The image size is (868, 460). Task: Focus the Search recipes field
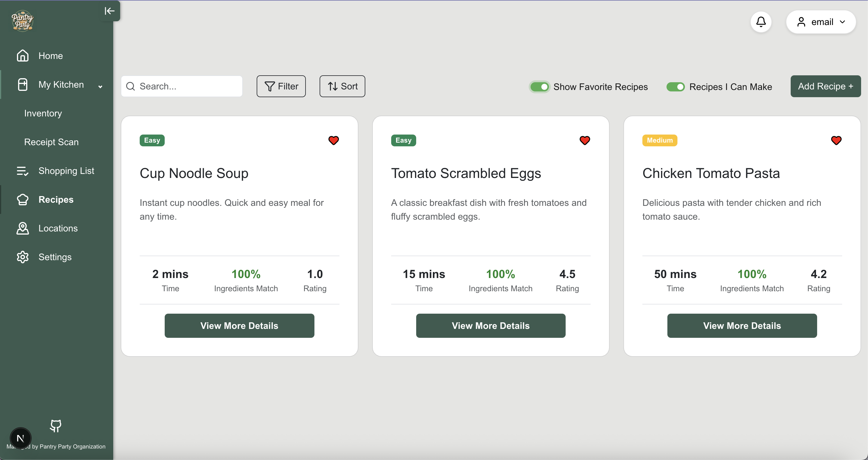(x=182, y=86)
